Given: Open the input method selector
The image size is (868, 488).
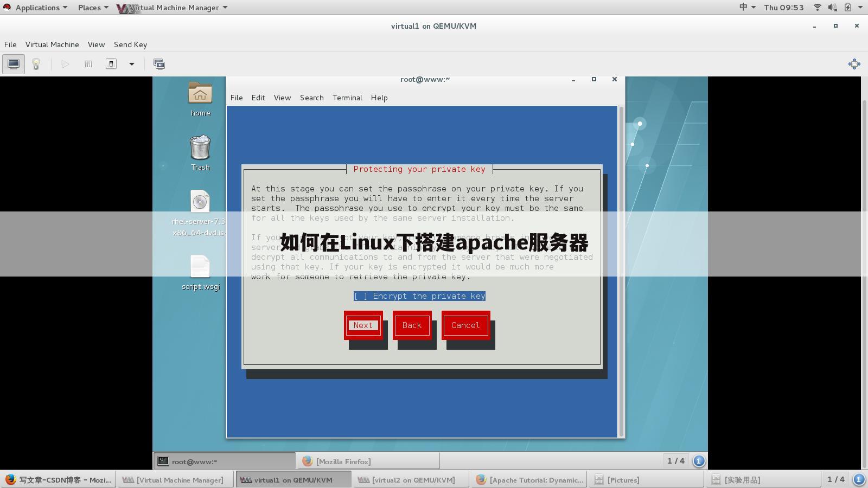Looking at the screenshot, I should click(747, 8).
